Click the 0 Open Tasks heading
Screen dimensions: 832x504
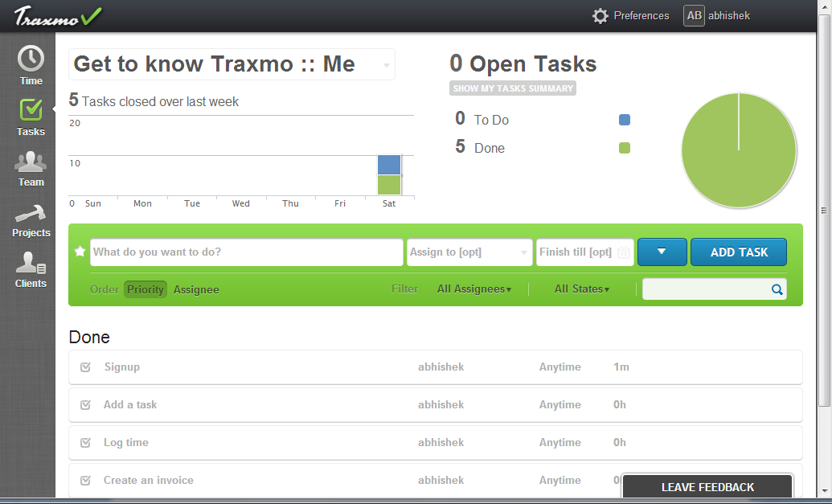(523, 64)
